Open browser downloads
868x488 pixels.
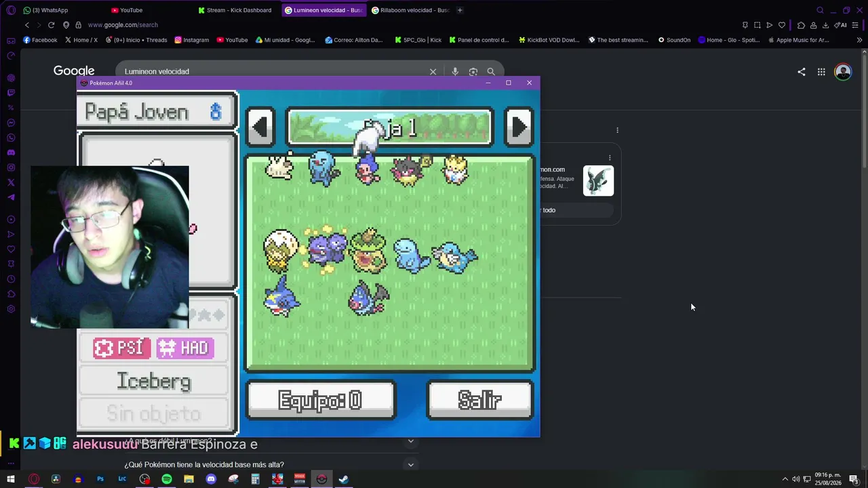click(825, 25)
